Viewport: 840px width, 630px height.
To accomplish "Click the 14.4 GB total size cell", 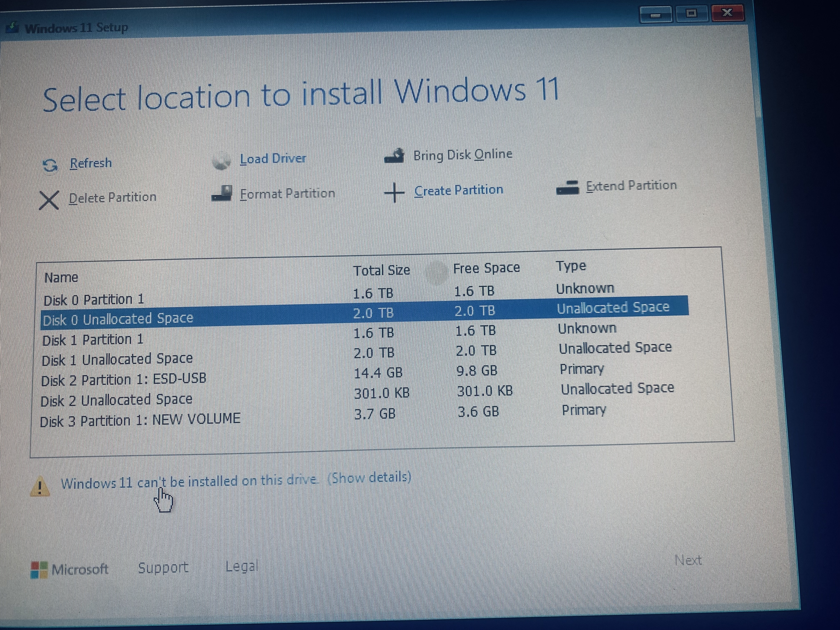I will tap(378, 373).
